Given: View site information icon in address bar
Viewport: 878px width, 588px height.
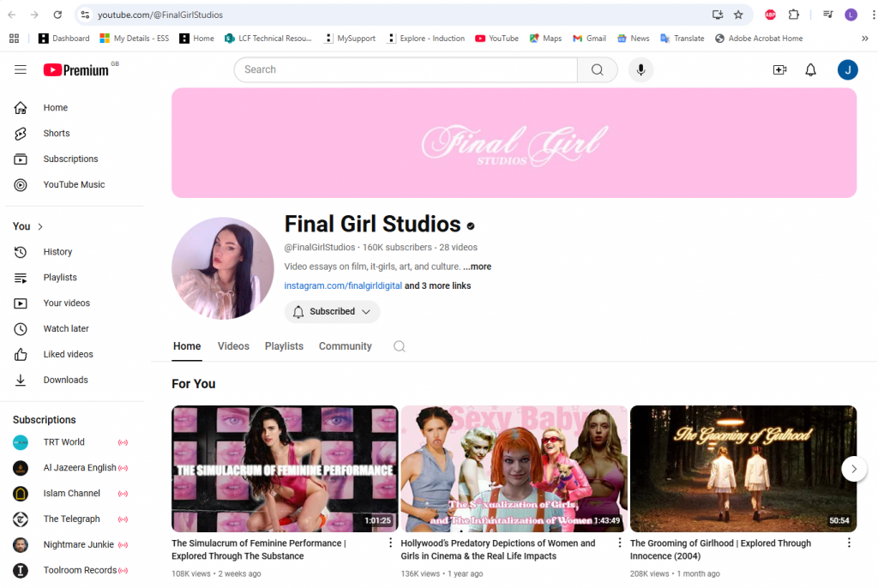Looking at the screenshot, I should tap(85, 15).
